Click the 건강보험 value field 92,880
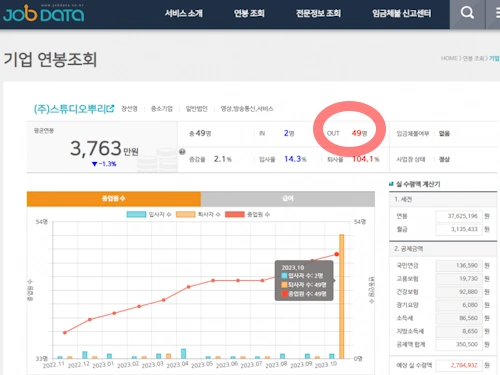This screenshot has height=375, width=500. 459,292
